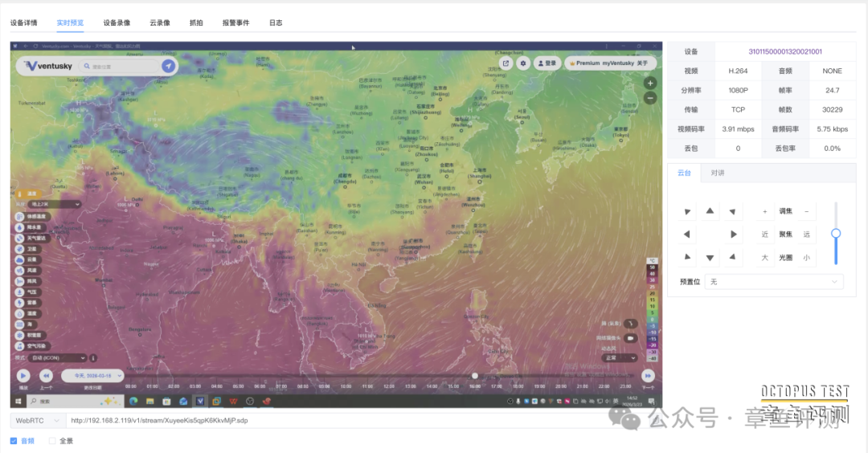Open the 地上2米 altitude dropdown

[55, 205]
